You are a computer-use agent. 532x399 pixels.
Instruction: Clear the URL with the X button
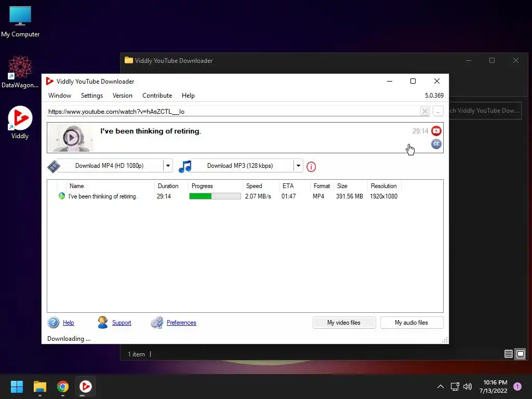[x=424, y=111]
